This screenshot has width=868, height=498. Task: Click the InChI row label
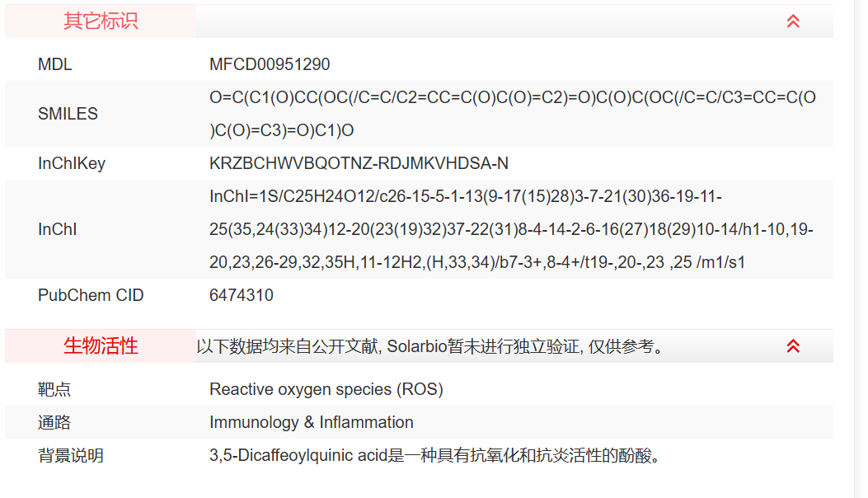(58, 229)
